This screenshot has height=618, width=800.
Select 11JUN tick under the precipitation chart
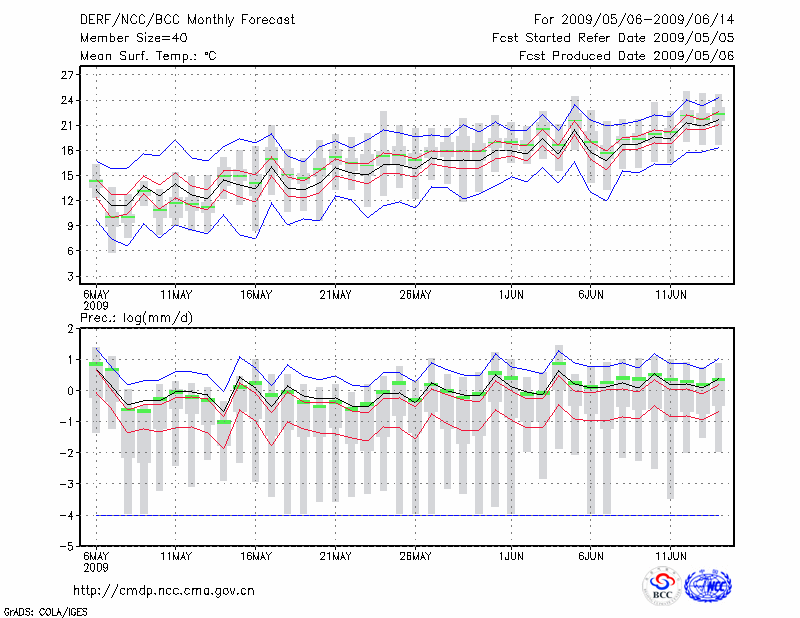tap(670, 556)
